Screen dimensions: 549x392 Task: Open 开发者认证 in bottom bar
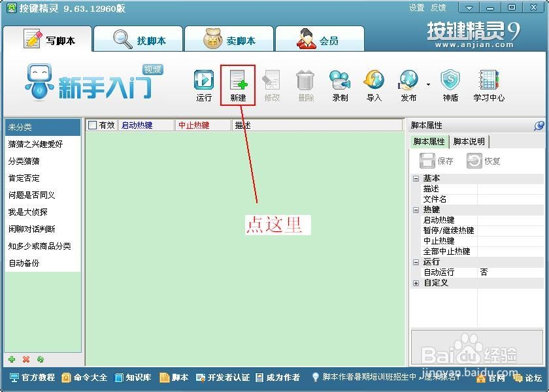(x=223, y=378)
